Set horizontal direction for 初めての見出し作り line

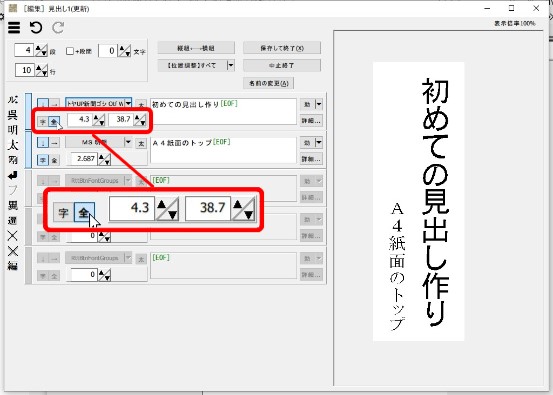click(54, 104)
